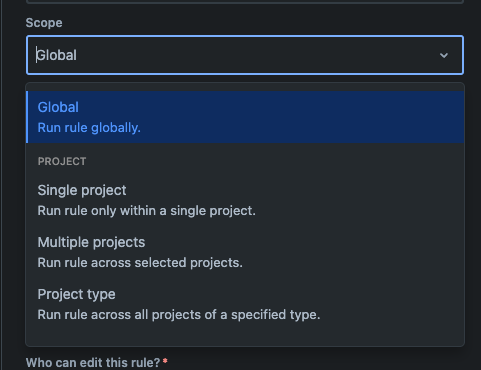Click the blue selection bar beside Global option

tap(27, 117)
